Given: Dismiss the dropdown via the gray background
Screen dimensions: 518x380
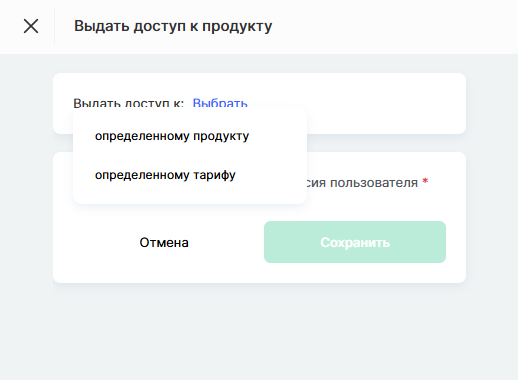Looking at the screenshot, I should (259, 330).
